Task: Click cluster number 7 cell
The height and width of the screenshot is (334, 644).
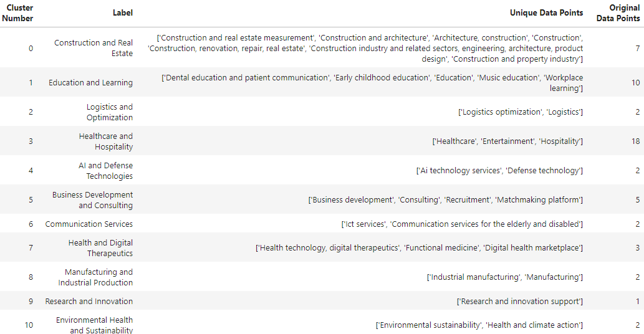Action: pyautogui.click(x=31, y=248)
